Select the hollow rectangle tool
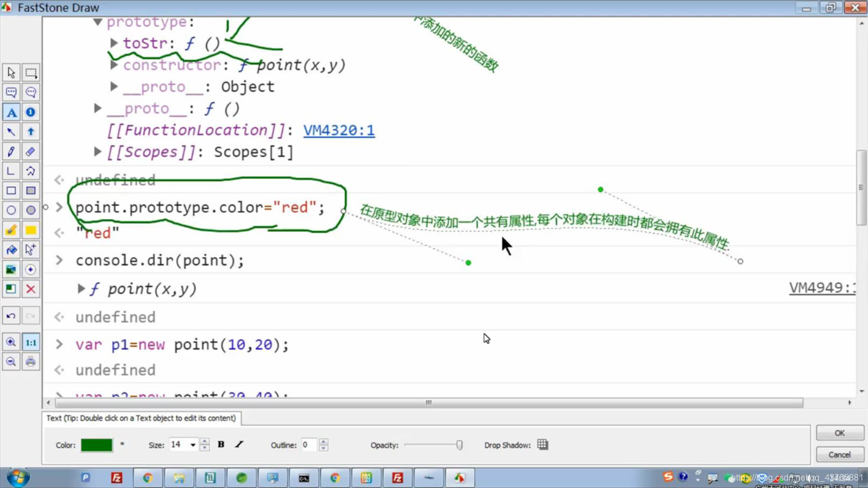 click(11, 191)
